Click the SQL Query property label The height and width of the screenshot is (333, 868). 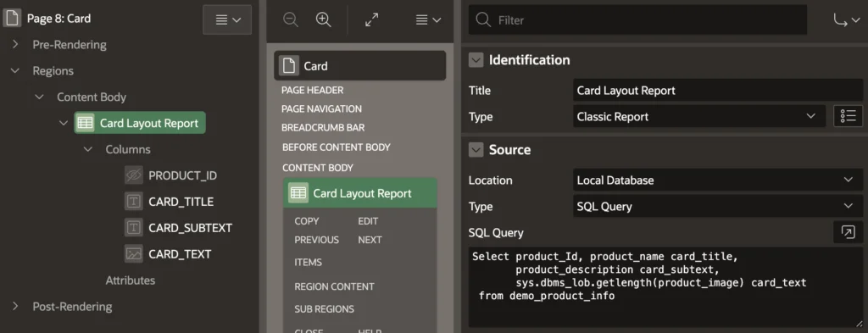[x=496, y=233]
